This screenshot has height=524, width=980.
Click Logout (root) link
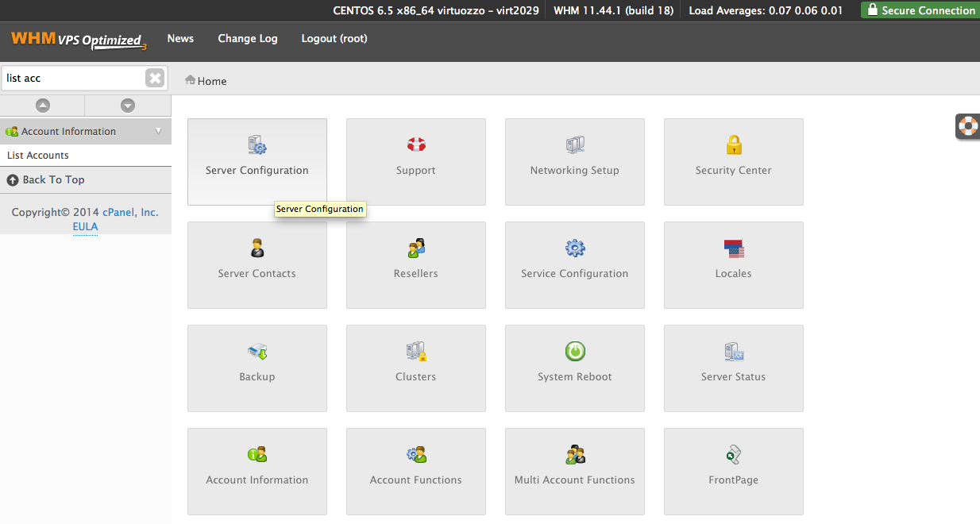point(334,38)
